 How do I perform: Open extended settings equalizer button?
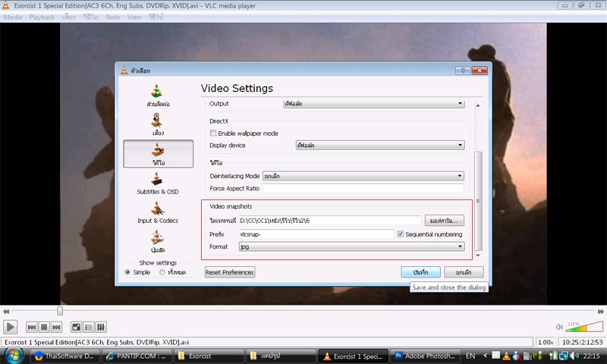click(101, 328)
